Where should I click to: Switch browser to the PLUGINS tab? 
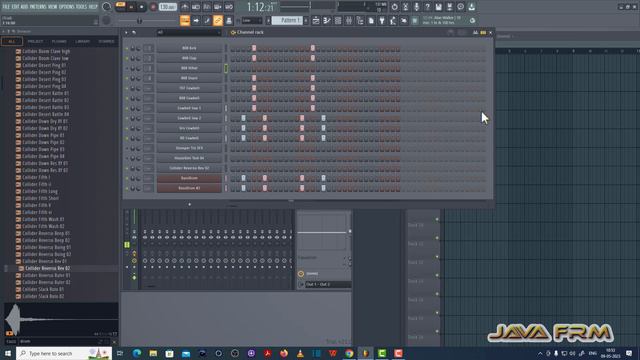tap(59, 41)
